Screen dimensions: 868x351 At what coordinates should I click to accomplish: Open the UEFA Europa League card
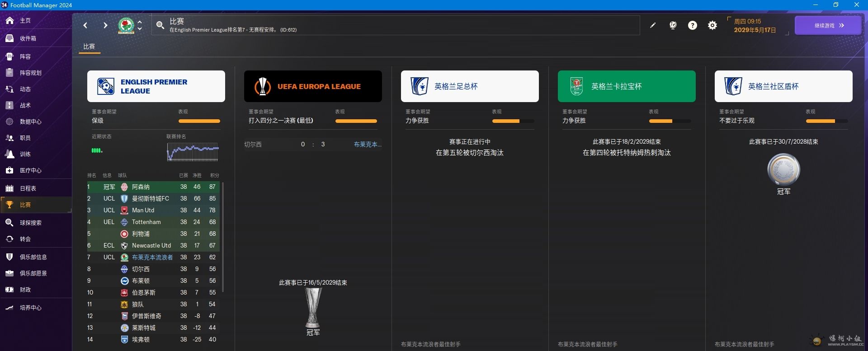point(313,86)
